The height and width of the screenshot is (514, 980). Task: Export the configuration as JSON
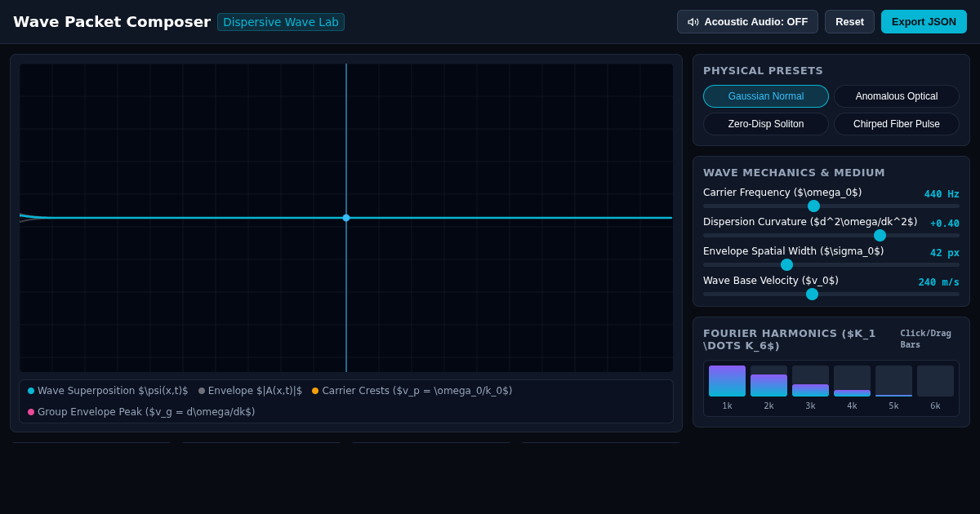(x=924, y=22)
